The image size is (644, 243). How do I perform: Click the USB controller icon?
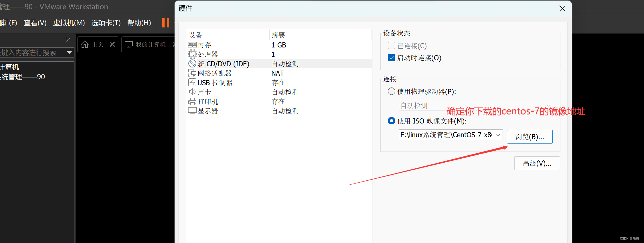point(192,82)
